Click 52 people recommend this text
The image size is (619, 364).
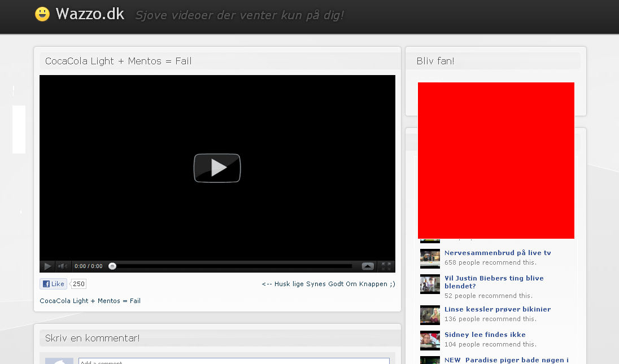[489, 296]
